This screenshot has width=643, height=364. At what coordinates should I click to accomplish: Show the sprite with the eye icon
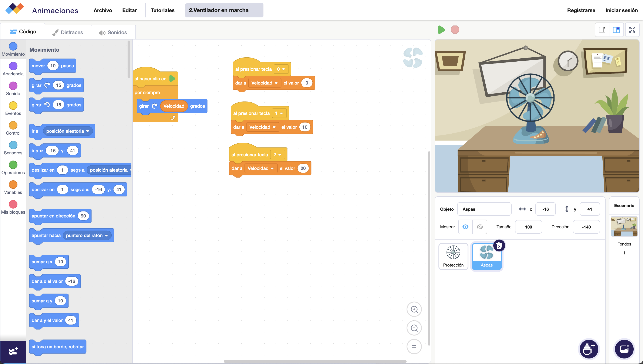coord(465,227)
